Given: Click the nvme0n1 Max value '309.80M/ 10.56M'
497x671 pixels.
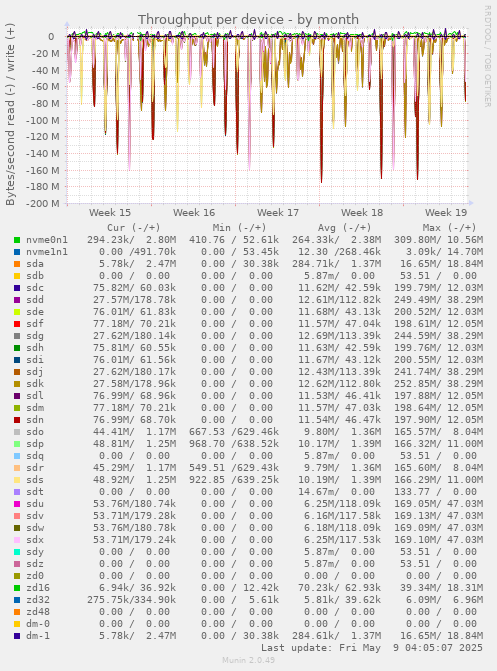Looking at the screenshot, I should point(438,240).
